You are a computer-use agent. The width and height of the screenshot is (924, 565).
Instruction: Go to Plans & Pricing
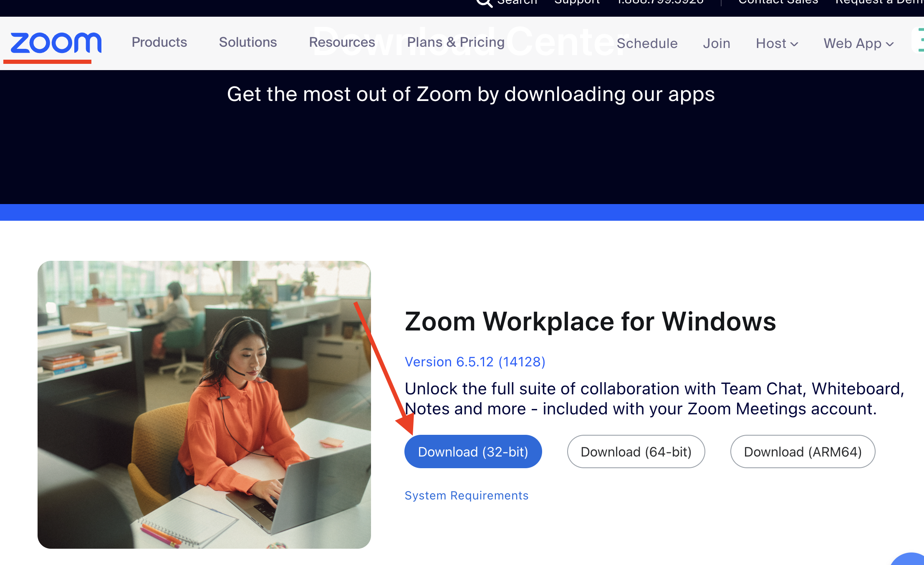pyautogui.click(x=456, y=42)
